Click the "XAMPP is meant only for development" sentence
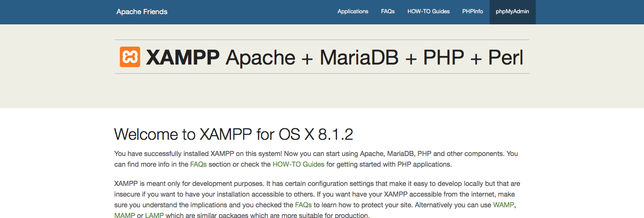This screenshot has height=218, width=644. pos(188,184)
